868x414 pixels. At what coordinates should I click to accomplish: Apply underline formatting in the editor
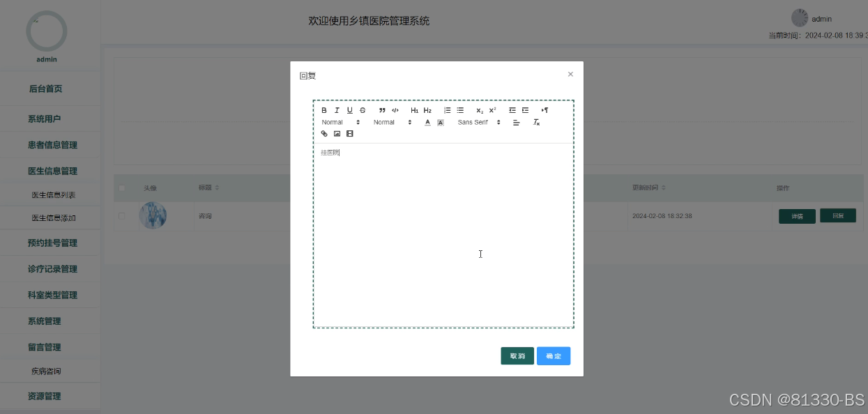[350, 110]
